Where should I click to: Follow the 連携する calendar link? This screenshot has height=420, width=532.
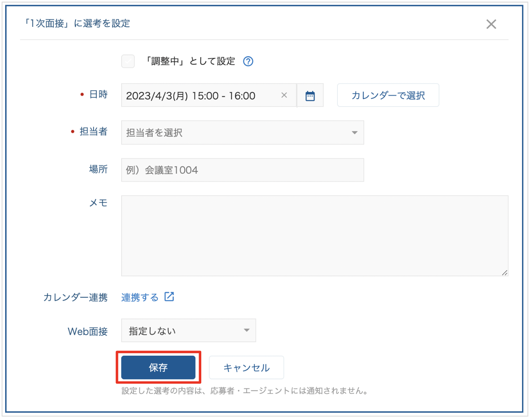[x=140, y=297]
